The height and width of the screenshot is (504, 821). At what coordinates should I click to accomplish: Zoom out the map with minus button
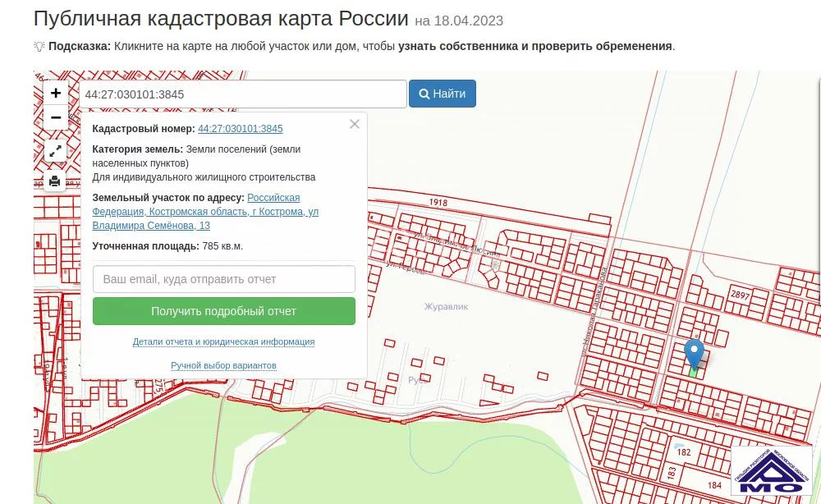[x=56, y=117]
